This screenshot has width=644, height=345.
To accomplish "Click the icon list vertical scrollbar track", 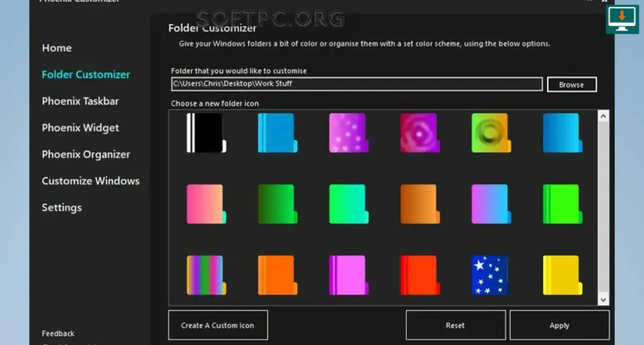I will pyautogui.click(x=603, y=207).
